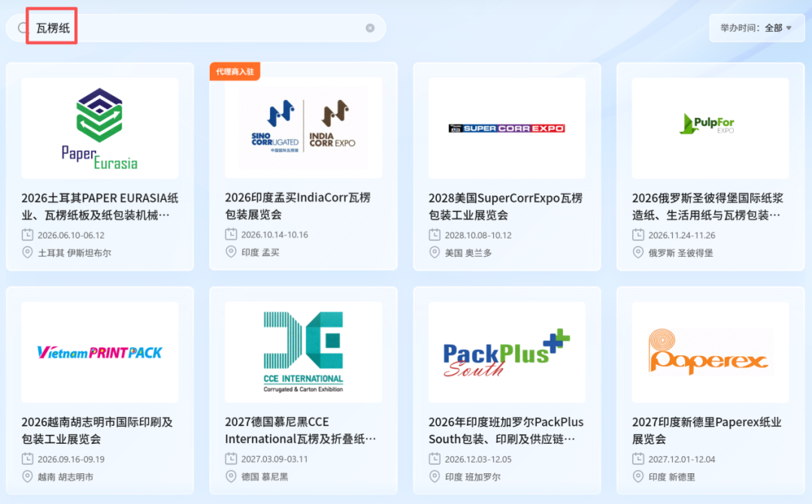Click calendar icon beside 2026.12.03-12.05
This screenshot has width=812, height=504.
pyautogui.click(x=435, y=459)
